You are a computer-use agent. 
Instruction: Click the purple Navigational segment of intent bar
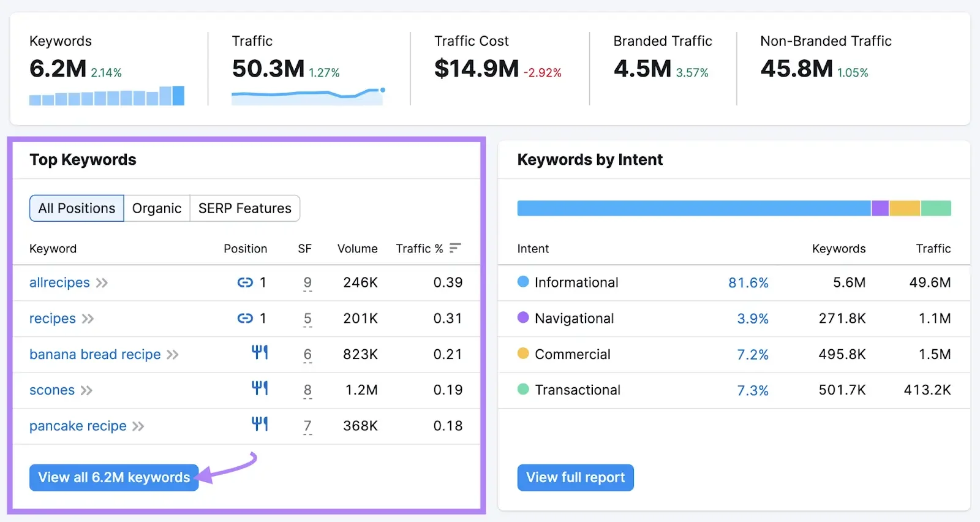(880, 208)
